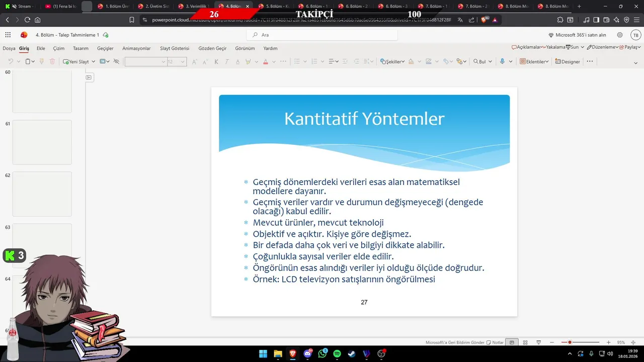Open the font name combo box
This screenshot has width=644, height=362.
coord(145,61)
